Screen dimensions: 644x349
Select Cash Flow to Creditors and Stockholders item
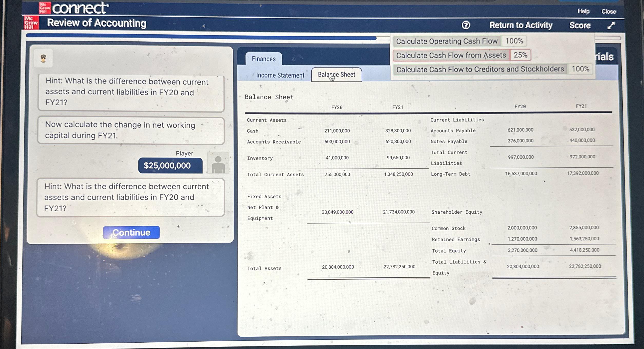480,69
